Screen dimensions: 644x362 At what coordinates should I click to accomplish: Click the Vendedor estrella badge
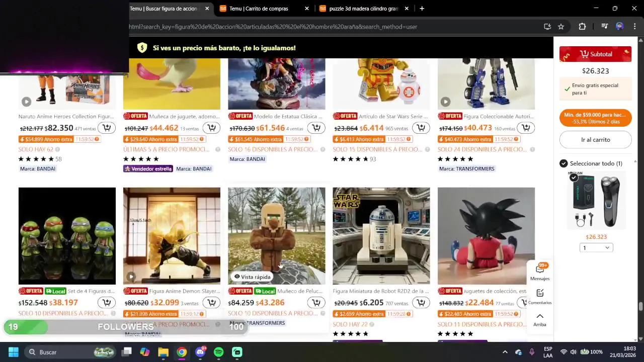coord(148,169)
